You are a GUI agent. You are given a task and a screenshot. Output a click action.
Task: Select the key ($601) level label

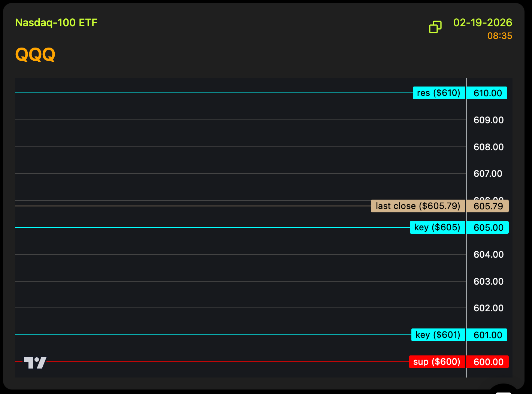point(438,335)
